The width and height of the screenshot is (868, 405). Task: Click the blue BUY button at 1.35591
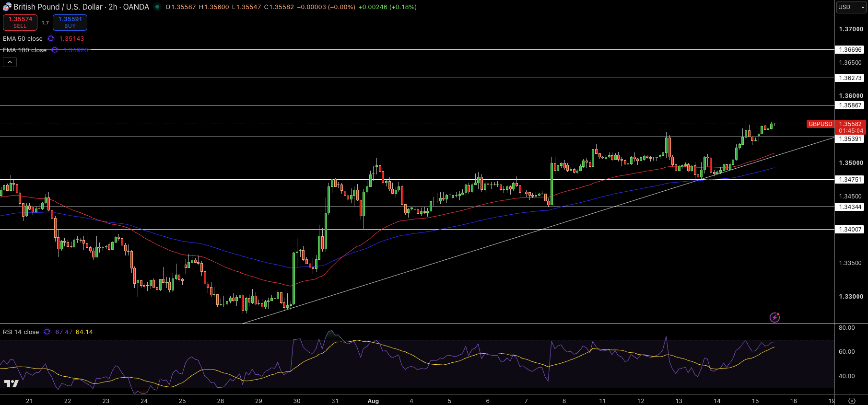click(x=70, y=23)
